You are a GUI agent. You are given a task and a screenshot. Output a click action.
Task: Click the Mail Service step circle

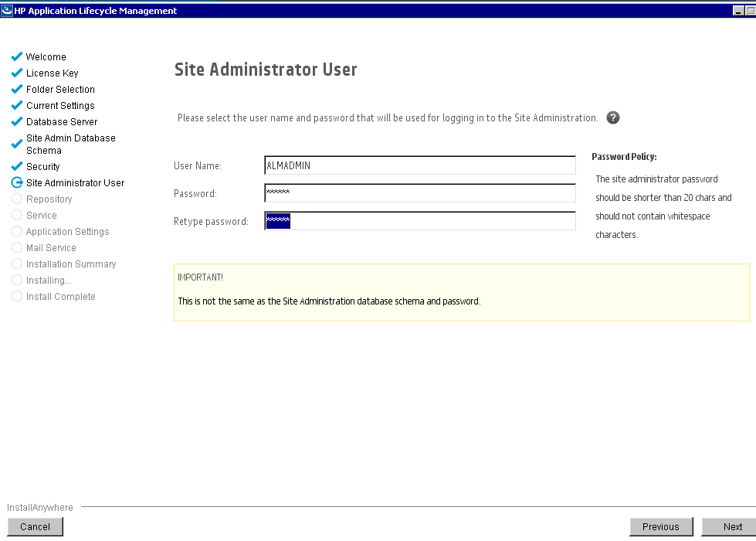click(17, 247)
